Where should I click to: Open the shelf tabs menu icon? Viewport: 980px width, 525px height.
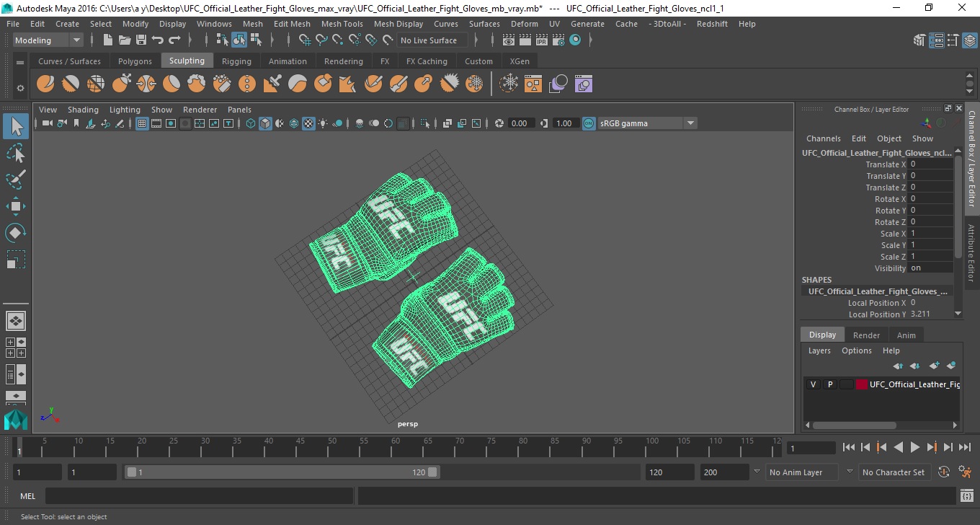pos(20,61)
